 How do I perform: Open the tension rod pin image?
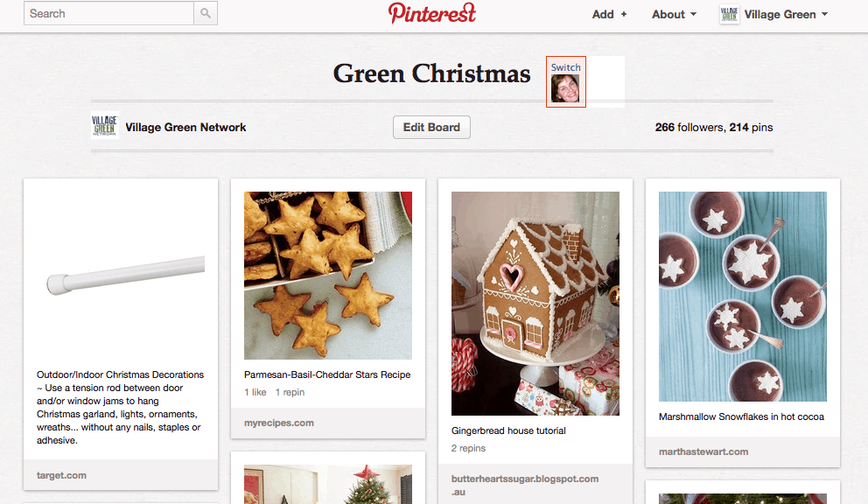click(x=121, y=276)
